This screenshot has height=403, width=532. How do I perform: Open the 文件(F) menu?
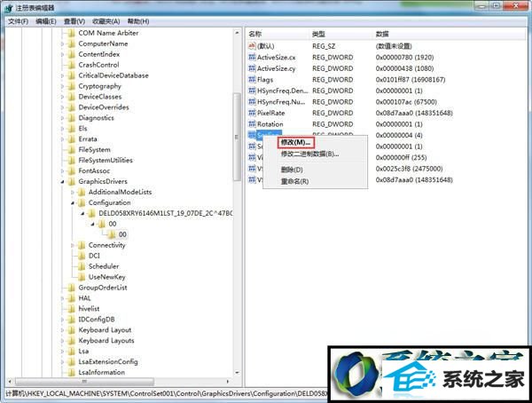pos(18,21)
